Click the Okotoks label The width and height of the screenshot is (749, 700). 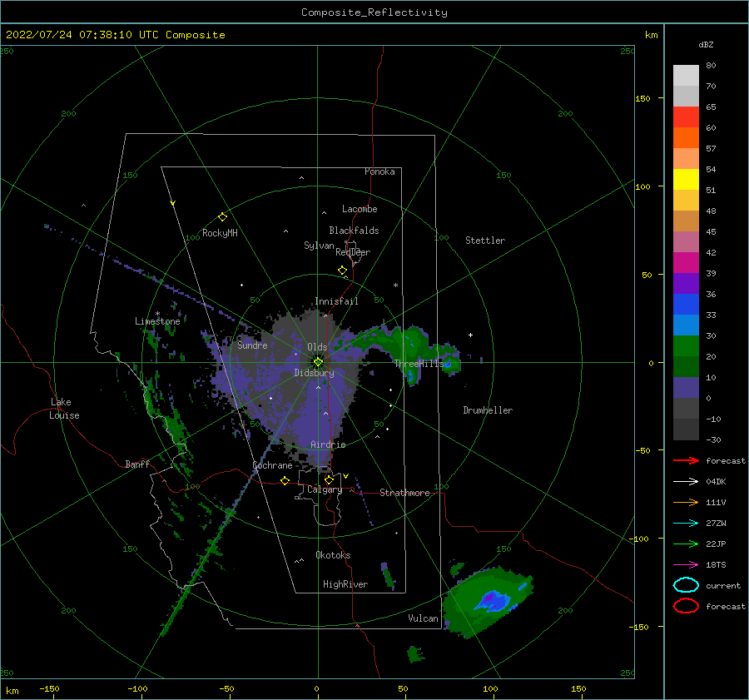click(333, 555)
